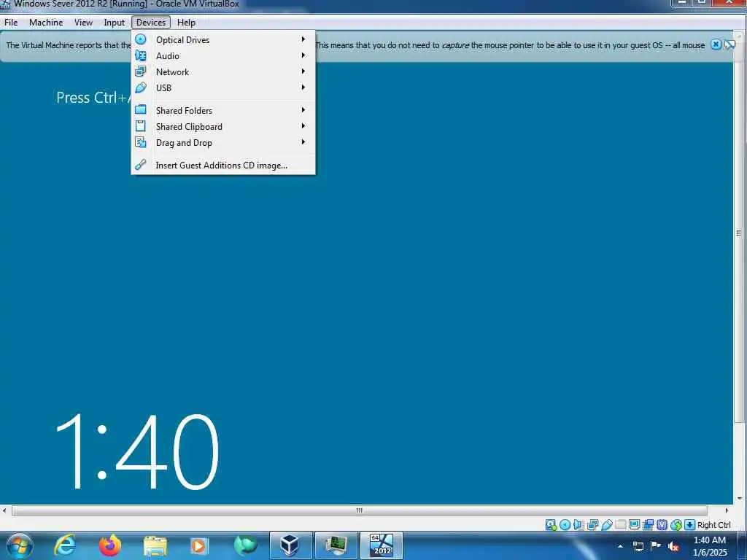The height and width of the screenshot is (560, 747).
Task: Click the Action Center flag tray icon
Action: [x=656, y=545]
